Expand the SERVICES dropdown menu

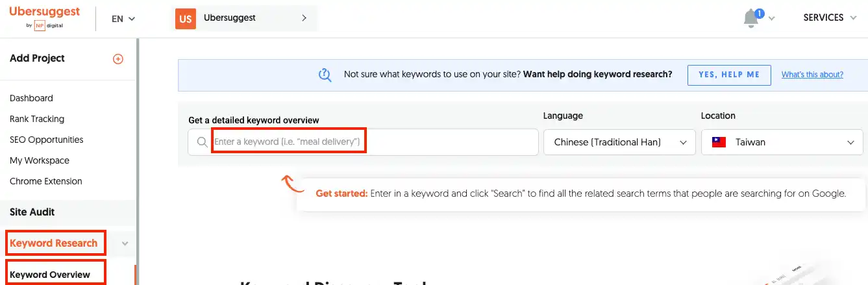[x=830, y=18]
